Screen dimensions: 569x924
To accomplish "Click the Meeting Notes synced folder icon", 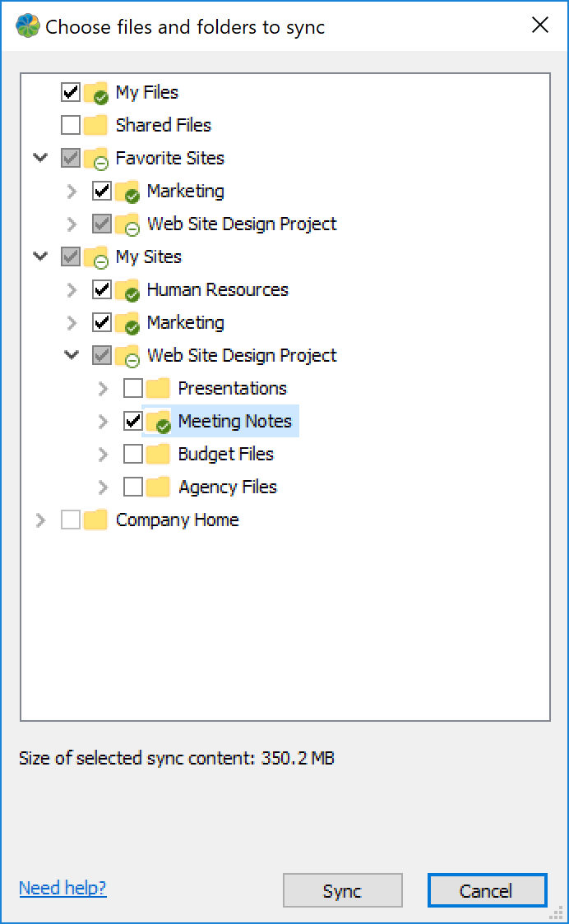I will tap(159, 422).
